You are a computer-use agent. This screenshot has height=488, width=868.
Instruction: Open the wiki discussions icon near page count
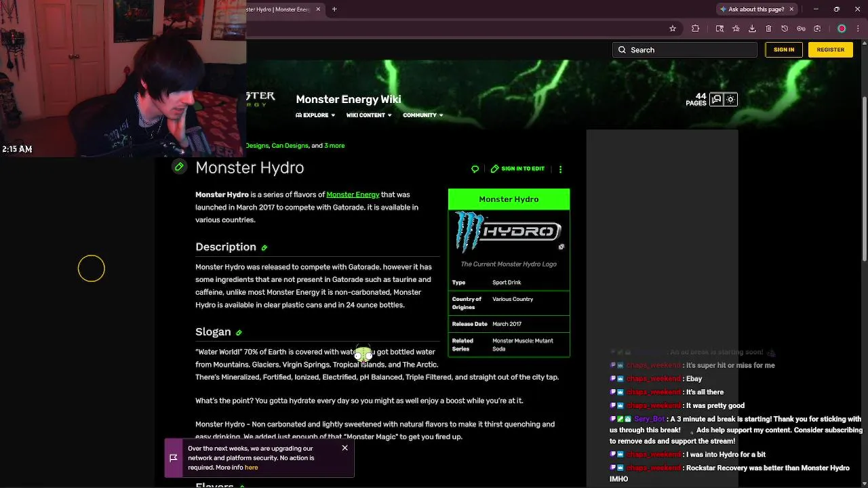coord(716,99)
